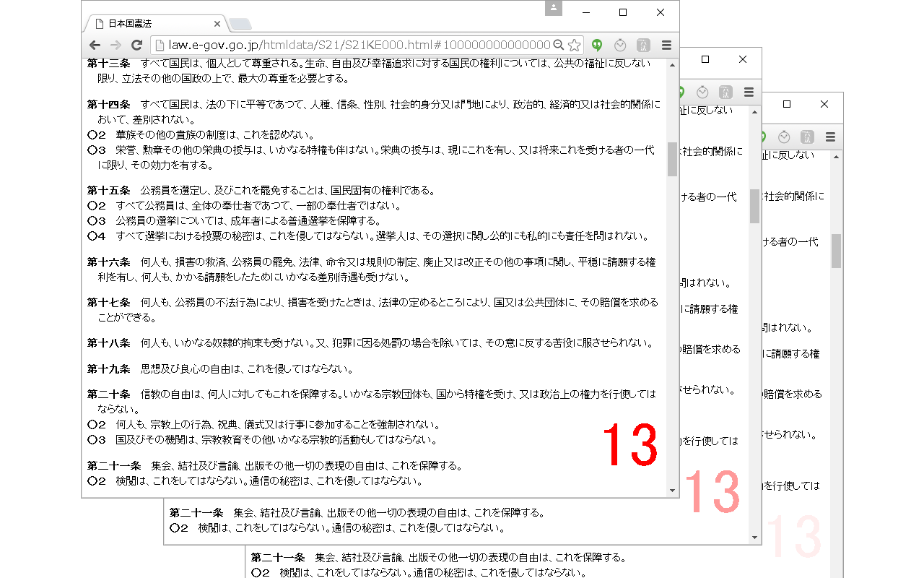
Task: Click the 第十九条 heading in the front window
Action: click(x=109, y=369)
